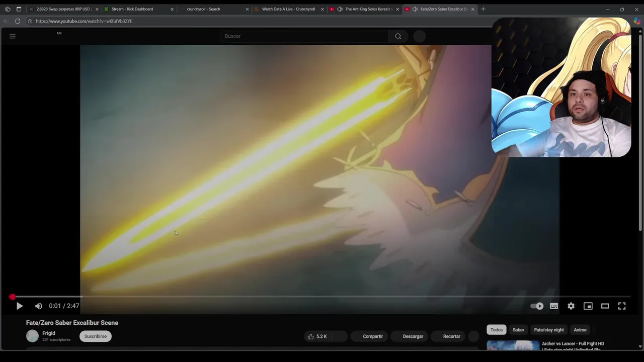Click Suscribirse button

(x=96, y=336)
